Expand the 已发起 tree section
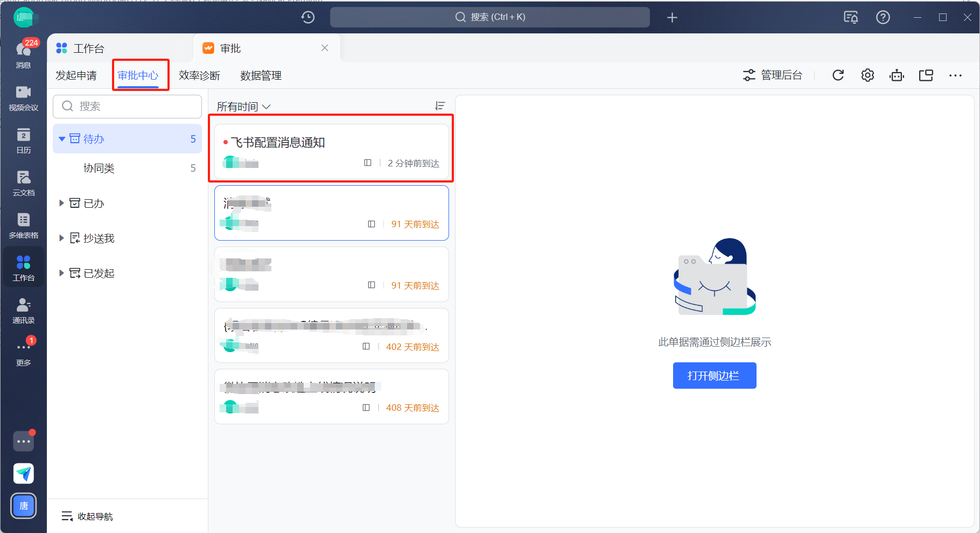The image size is (980, 533). pos(61,273)
